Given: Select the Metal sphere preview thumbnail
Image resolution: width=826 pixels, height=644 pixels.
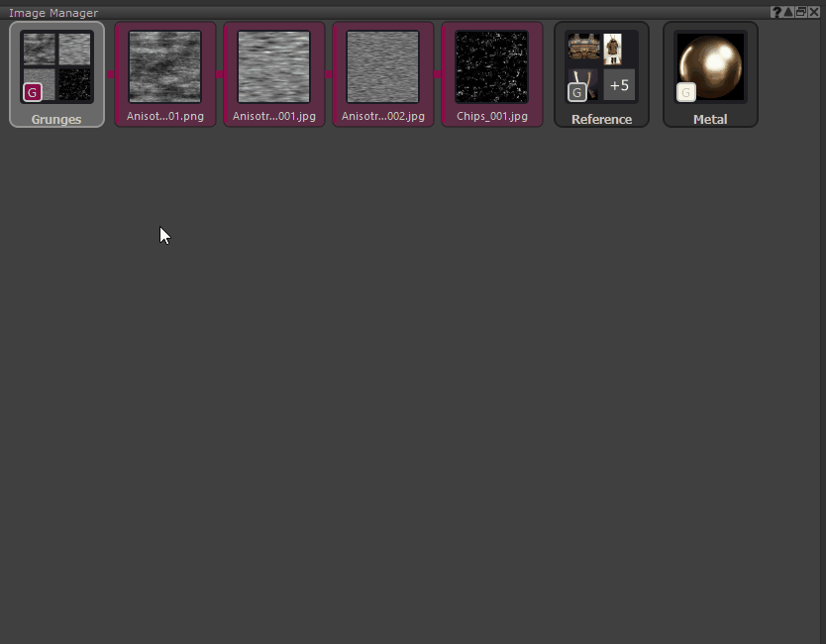Looking at the screenshot, I should (711, 66).
